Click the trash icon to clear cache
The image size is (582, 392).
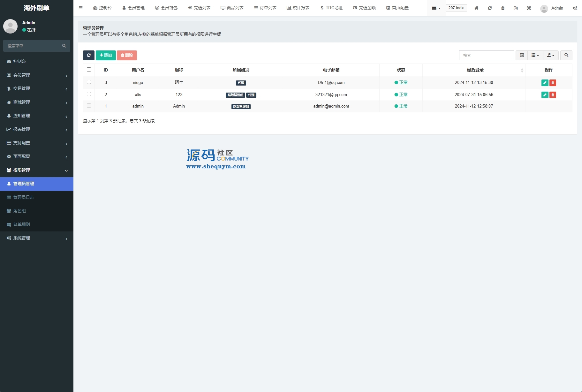coord(503,8)
